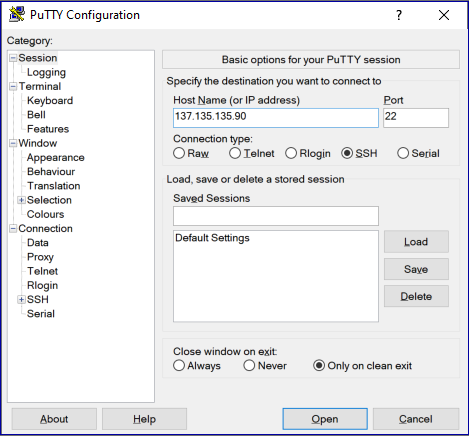Screen dimensions: 469x436
Task: Click the Load button
Action: click(416, 242)
